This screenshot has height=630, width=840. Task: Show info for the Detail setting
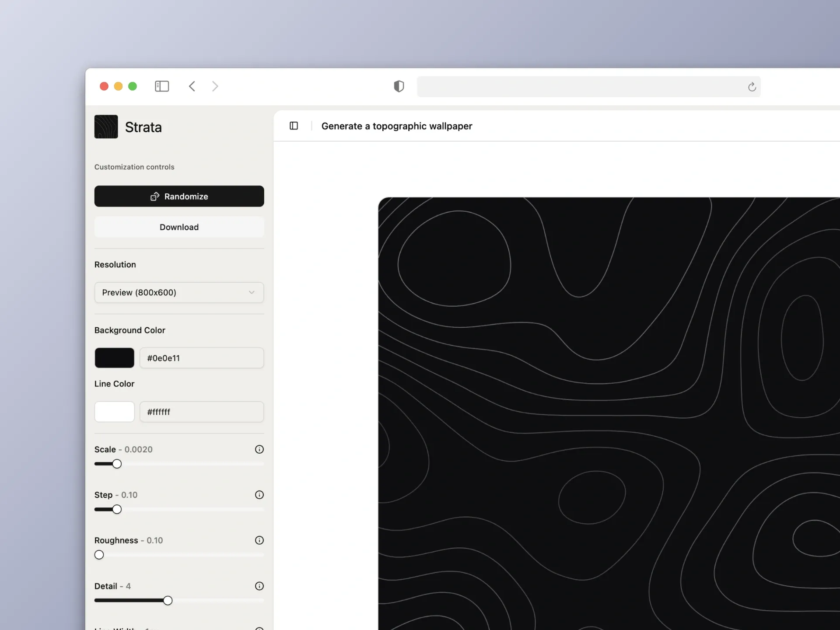pos(259,586)
